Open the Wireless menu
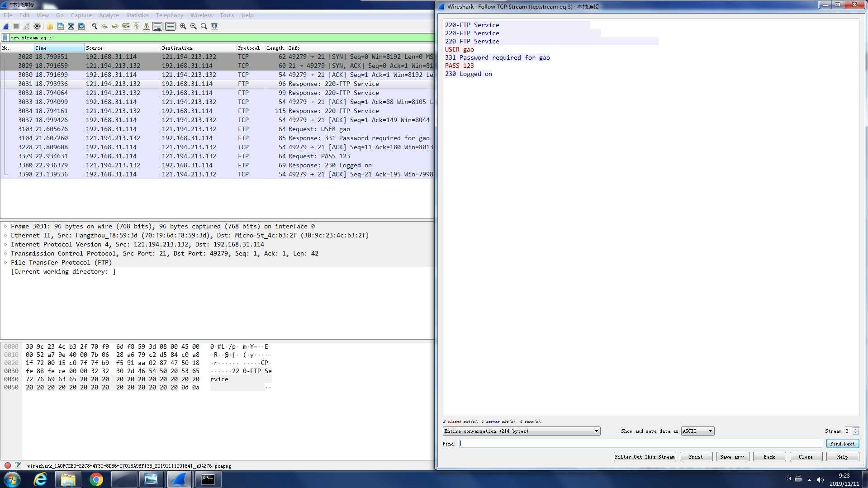 point(201,15)
